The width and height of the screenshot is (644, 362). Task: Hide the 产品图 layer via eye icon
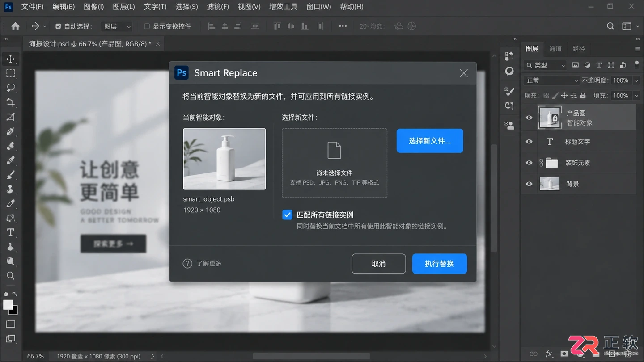click(x=529, y=118)
